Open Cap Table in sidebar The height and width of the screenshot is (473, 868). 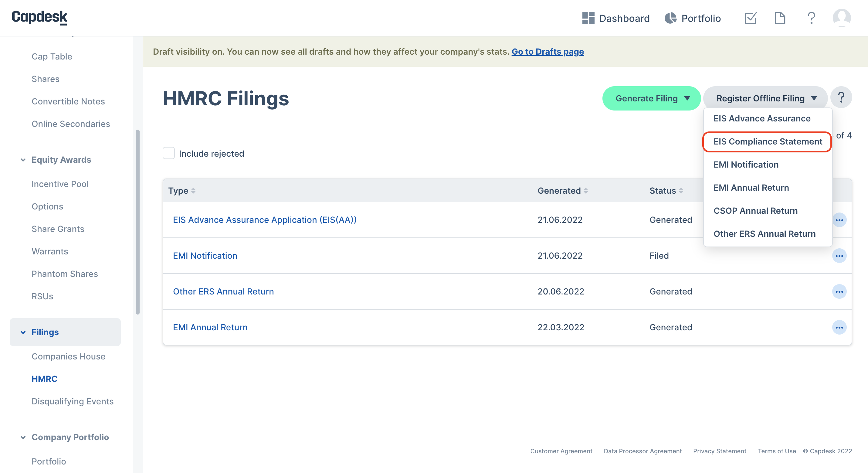pyautogui.click(x=52, y=56)
